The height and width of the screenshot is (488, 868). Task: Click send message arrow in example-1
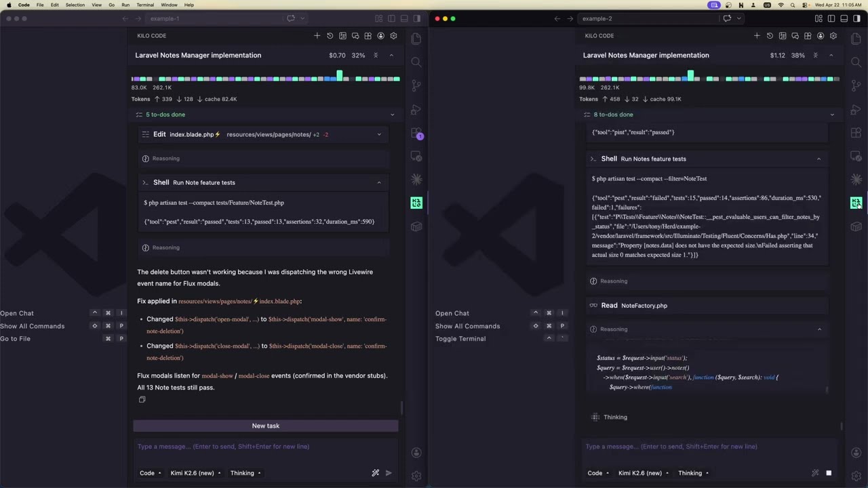click(389, 473)
